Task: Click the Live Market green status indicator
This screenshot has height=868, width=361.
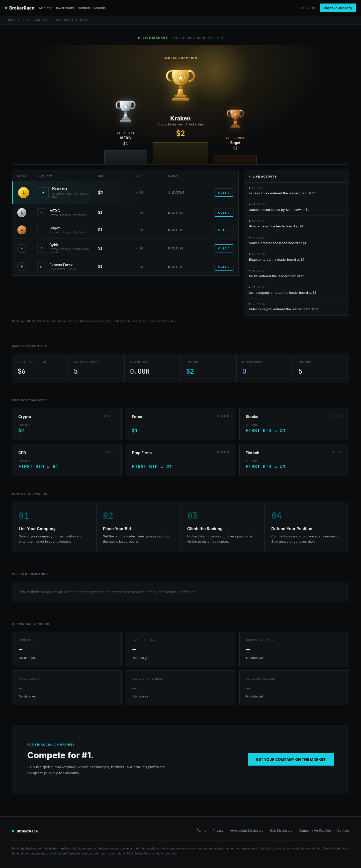Action: (x=139, y=38)
